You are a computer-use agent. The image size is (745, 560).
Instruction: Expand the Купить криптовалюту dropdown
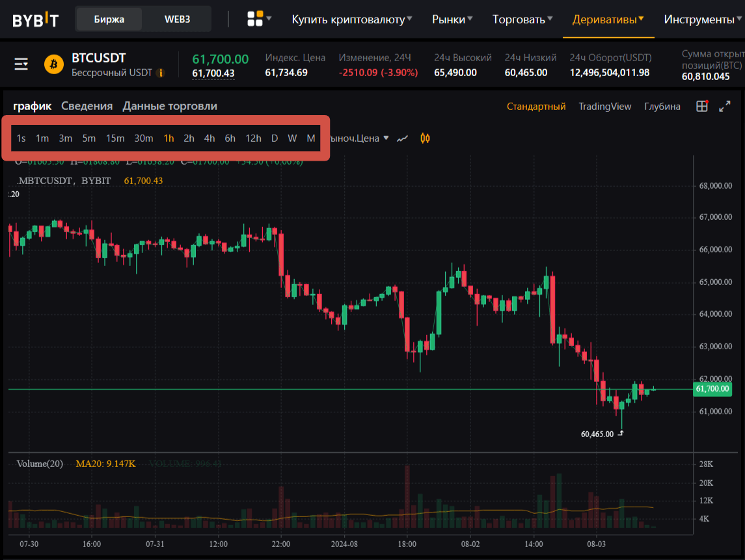351,19
